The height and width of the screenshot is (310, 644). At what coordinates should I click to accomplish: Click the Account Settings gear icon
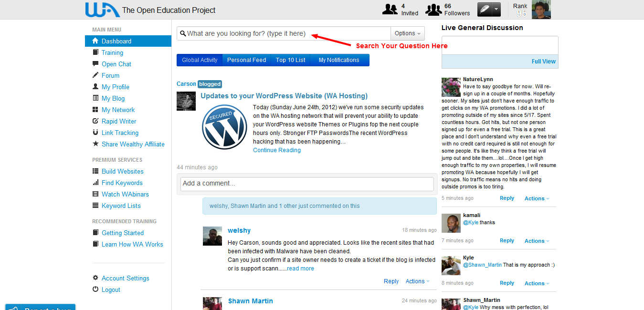[x=95, y=278]
